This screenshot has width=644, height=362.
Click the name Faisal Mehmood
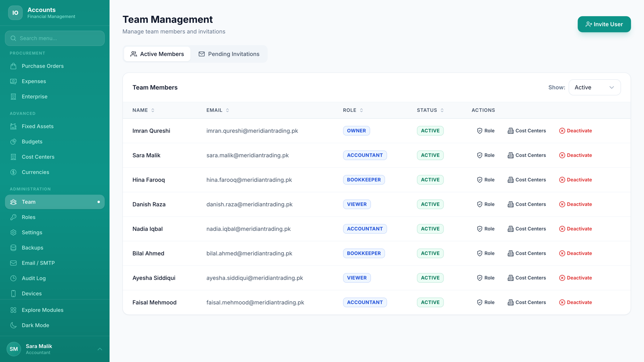coord(155,302)
